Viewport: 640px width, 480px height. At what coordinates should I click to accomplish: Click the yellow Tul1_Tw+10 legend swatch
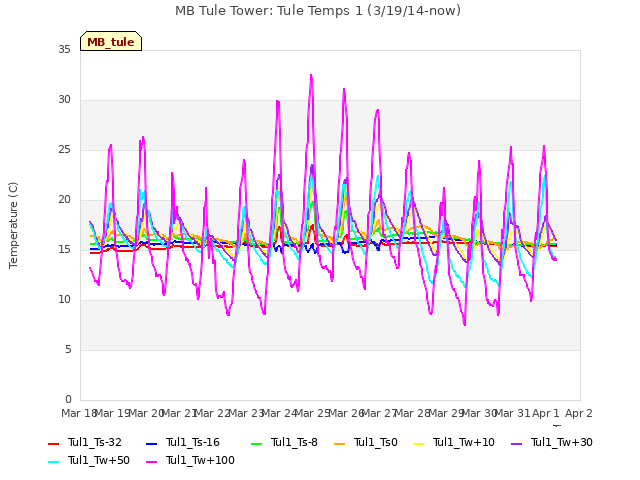pos(418,443)
